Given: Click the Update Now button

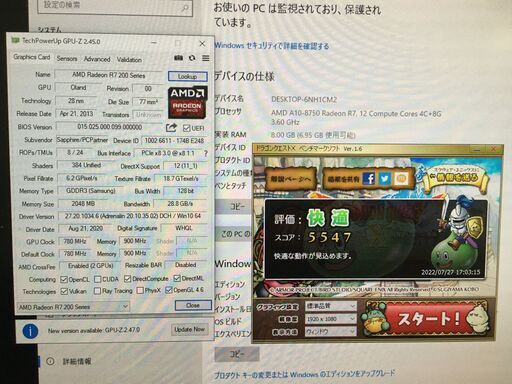Looking at the screenshot, I should coord(189,329).
